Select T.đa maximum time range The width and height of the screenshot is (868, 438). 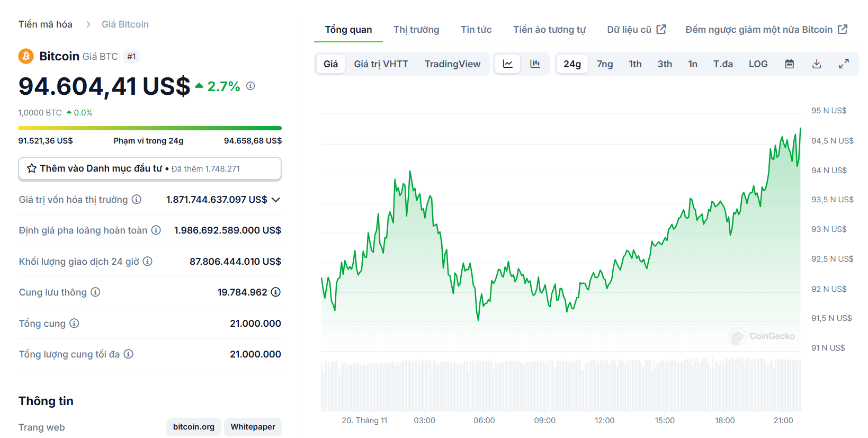click(x=723, y=64)
